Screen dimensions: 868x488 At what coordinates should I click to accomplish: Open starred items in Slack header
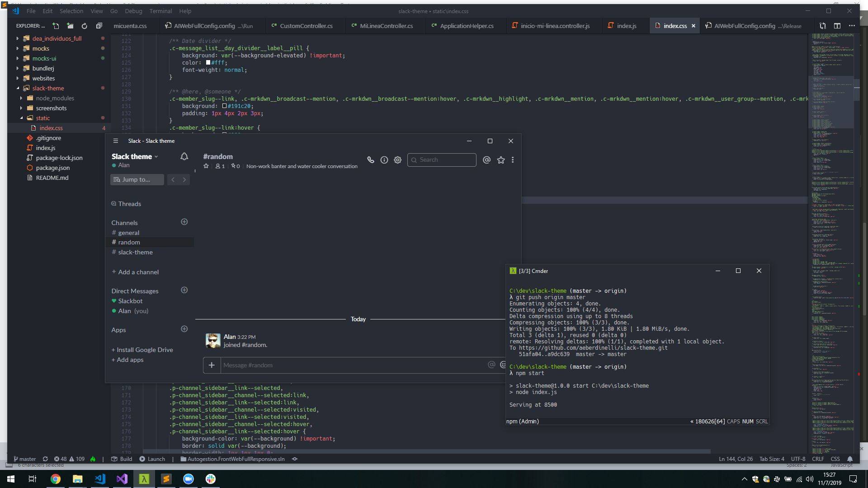click(501, 160)
